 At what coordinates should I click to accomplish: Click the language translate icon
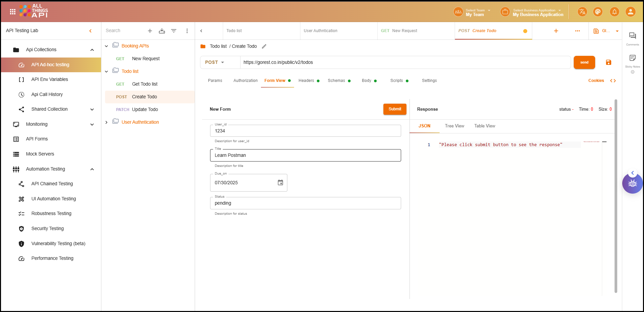point(582,12)
